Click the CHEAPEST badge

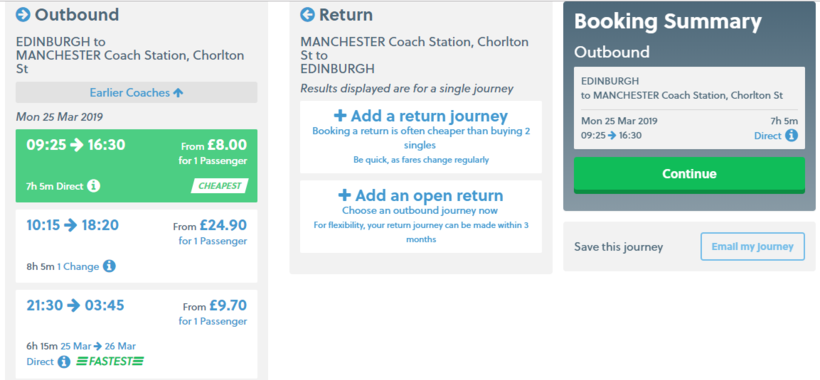(220, 186)
